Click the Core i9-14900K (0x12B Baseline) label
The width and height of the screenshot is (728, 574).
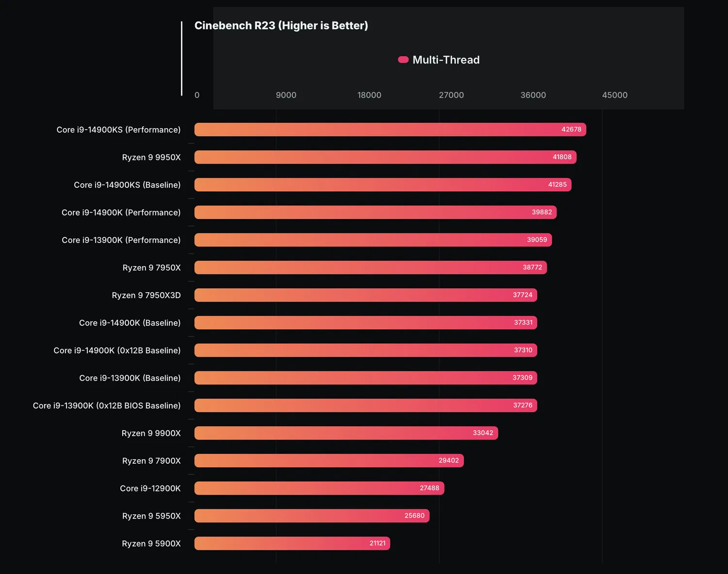coord(117,351)
